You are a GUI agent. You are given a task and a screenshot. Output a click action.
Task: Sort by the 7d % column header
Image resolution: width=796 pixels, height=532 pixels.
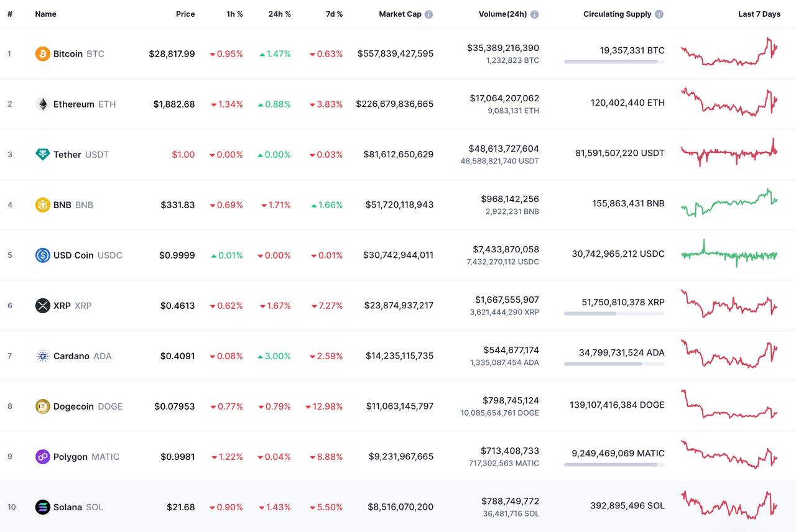tap(334, 14)
